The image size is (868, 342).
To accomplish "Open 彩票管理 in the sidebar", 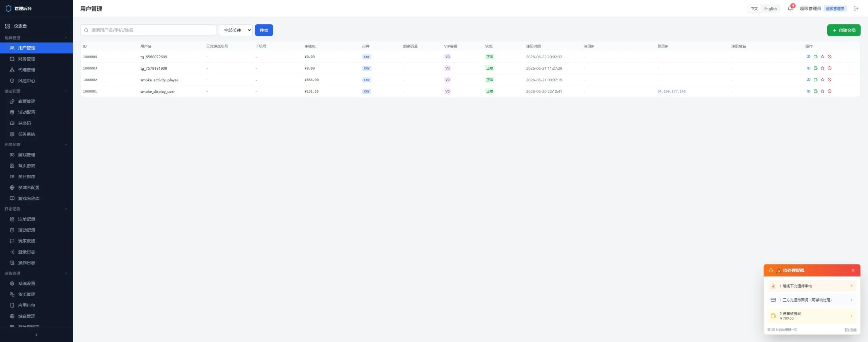I will coord(36,101).
